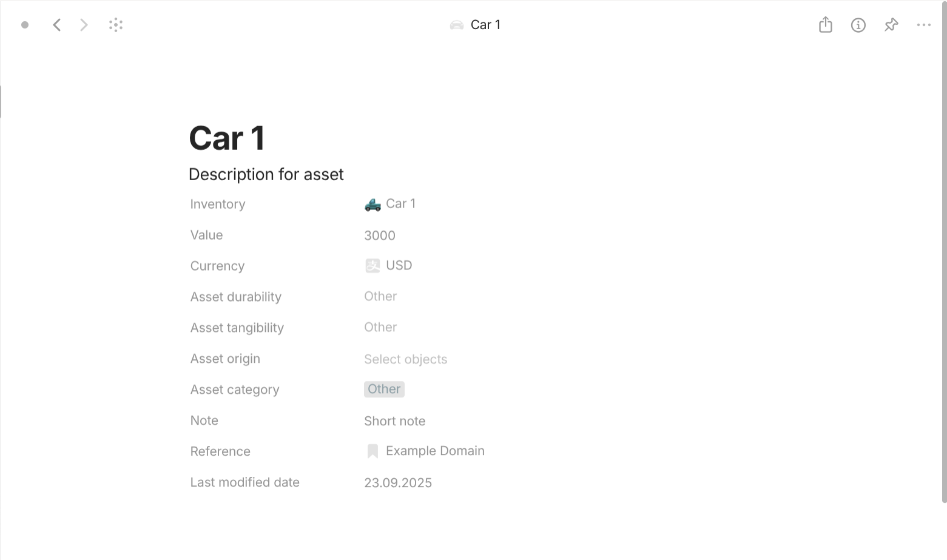Open Select objects for Asset origin
This screenshot has height=560, width=947.
[x=405, y=359]
